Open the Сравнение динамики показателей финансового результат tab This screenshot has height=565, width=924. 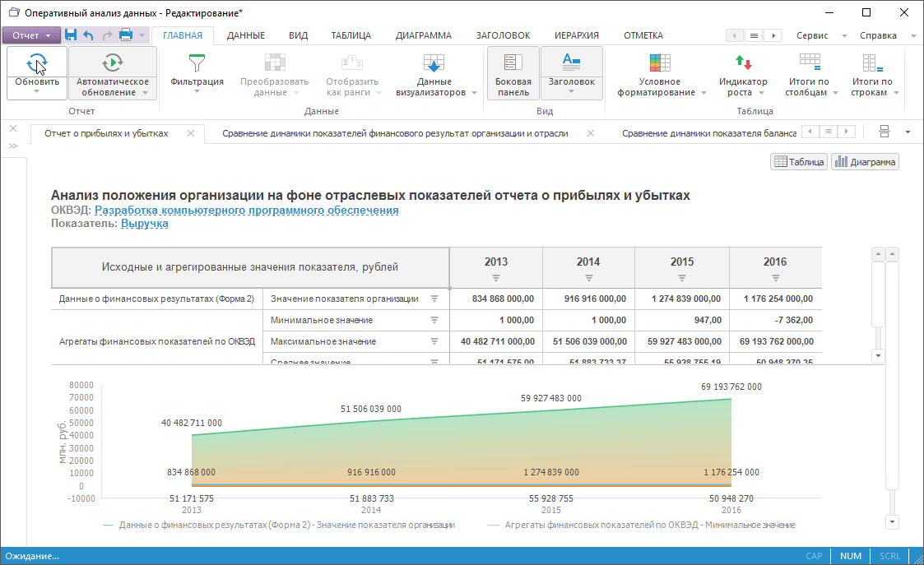click(395, 133)
